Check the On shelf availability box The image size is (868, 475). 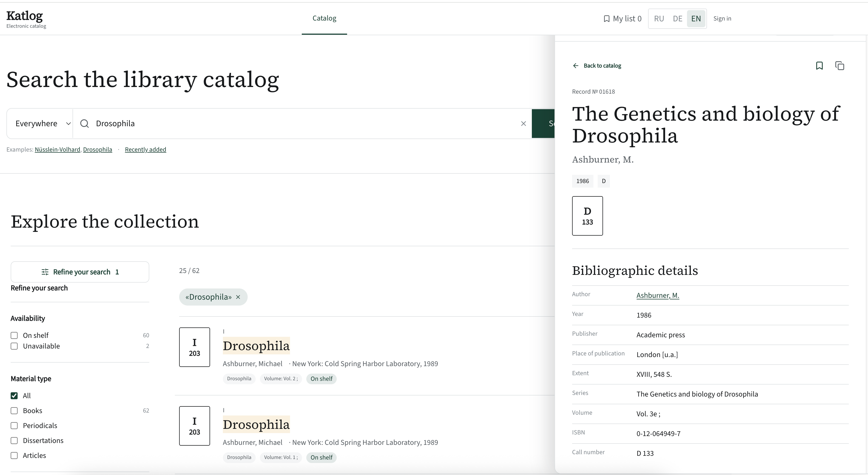point(14,335)
